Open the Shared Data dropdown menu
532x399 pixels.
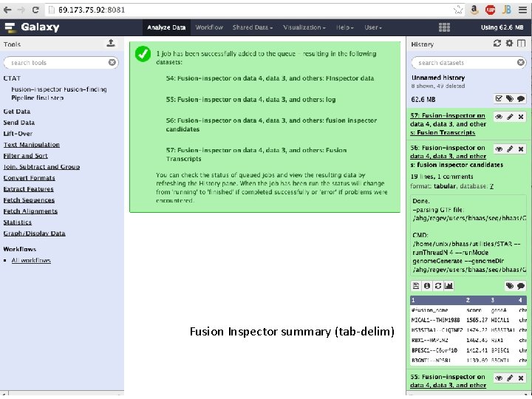pyautogui.click(x=253, y=27)
